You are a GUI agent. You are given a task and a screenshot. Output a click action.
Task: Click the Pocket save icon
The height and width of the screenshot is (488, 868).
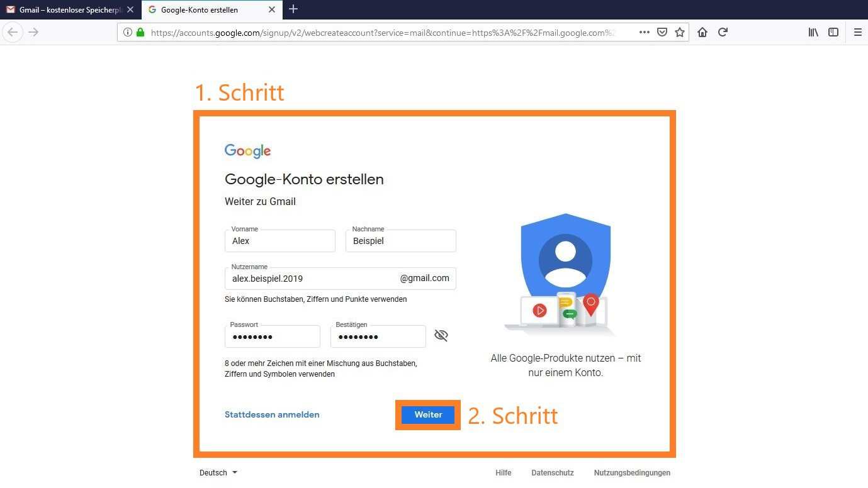tap(662, 32)
